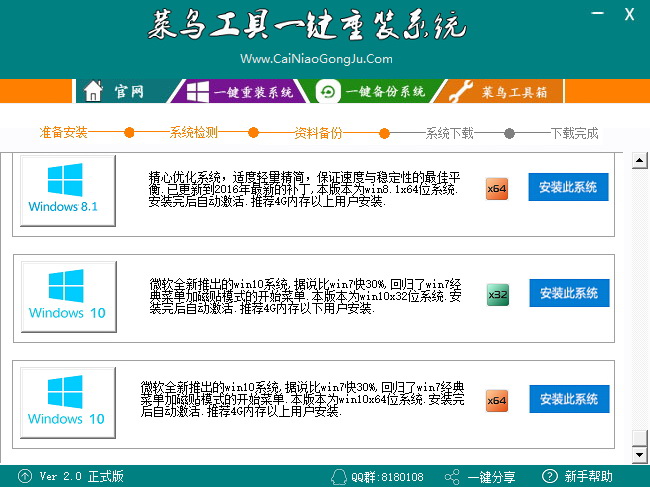650x487 pixels.
Task: Click the 准备安装 step label
Action: pos(63,133)
